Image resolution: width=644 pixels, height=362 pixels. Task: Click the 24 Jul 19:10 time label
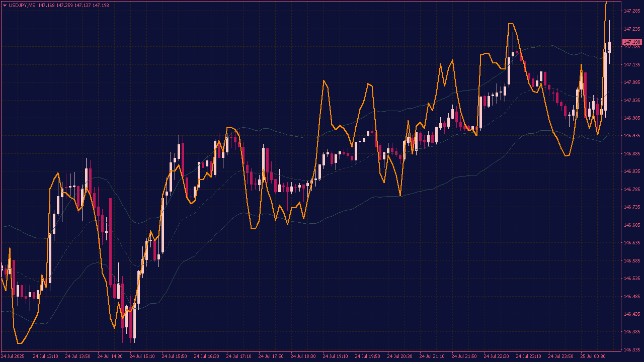[x=335, y=356]
